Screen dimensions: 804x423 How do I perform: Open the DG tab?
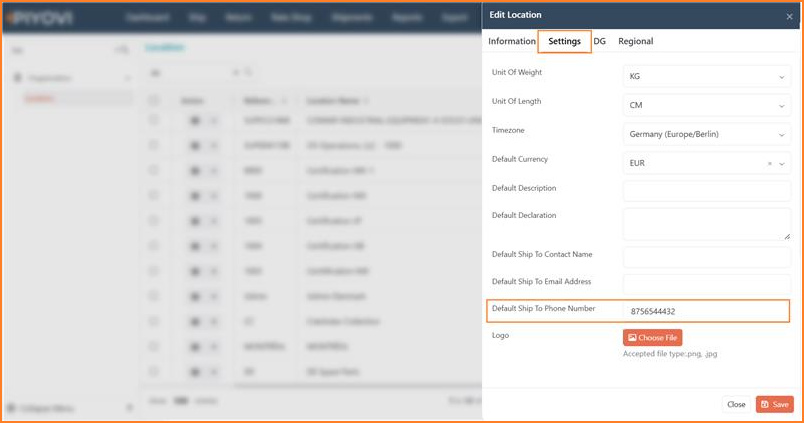coord(599,41)
